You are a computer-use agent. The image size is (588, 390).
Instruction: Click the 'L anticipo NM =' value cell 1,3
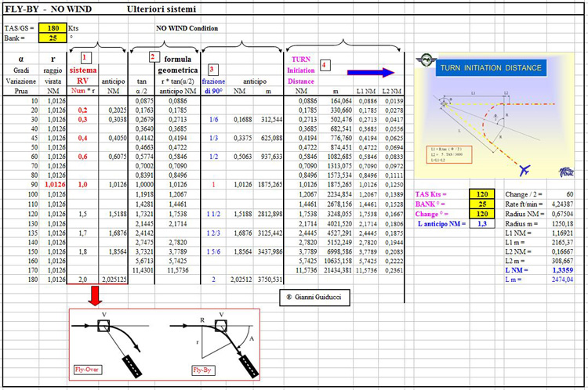click(x=482, y=224)
